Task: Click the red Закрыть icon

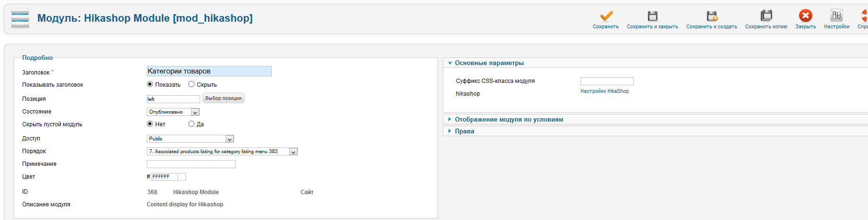Action: pyautogui.click(x=806, y=16)
